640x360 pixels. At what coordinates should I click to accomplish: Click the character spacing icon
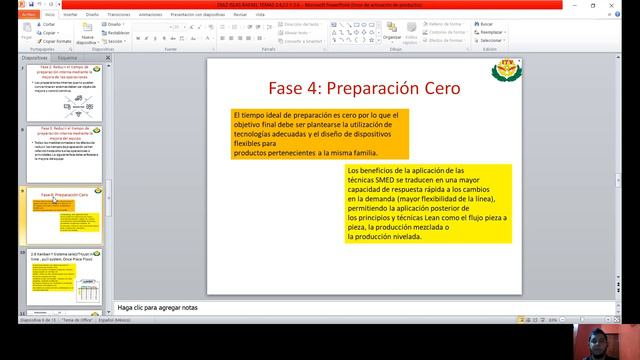182,38
